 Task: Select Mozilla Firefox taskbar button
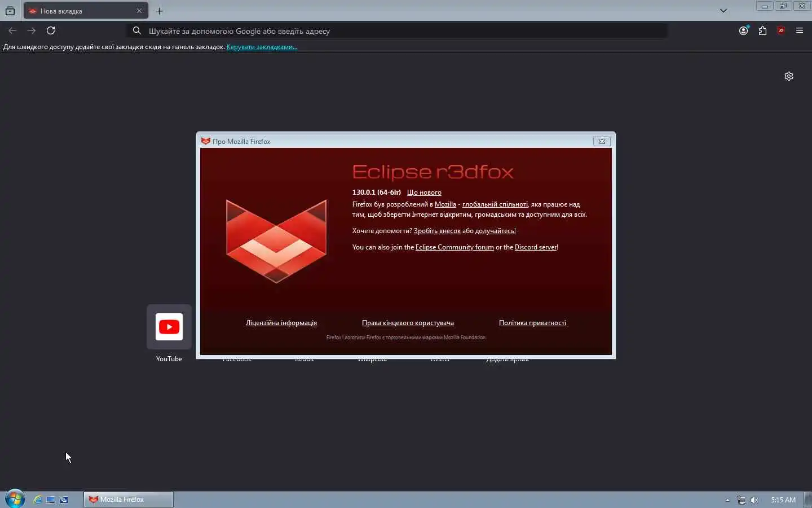pyautogui.click(x=129, y=500)
